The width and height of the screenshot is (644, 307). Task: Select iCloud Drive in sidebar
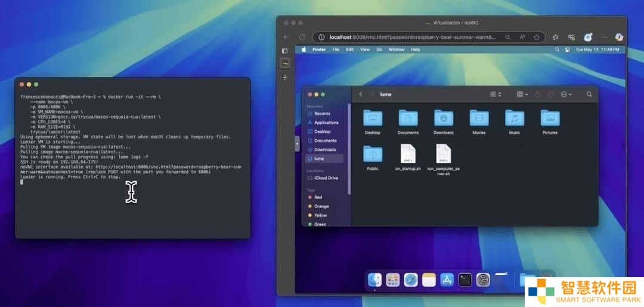(325, 178)
